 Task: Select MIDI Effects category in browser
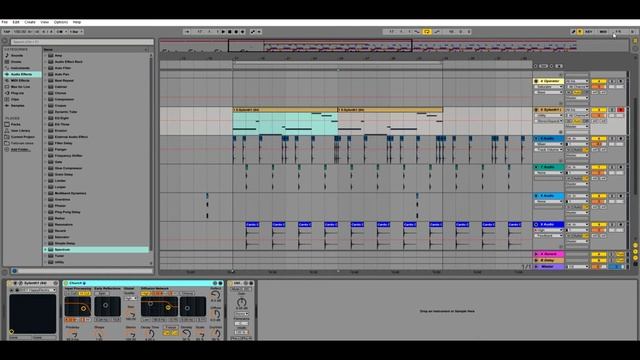click(20, 80)
